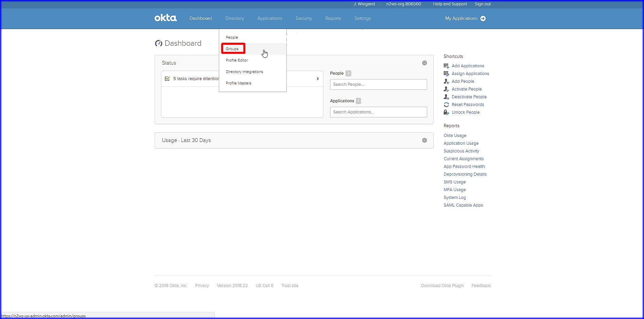Select People in the Directory dropdown
This screenshot has height=319, width=644.
[x=232, y=37]
